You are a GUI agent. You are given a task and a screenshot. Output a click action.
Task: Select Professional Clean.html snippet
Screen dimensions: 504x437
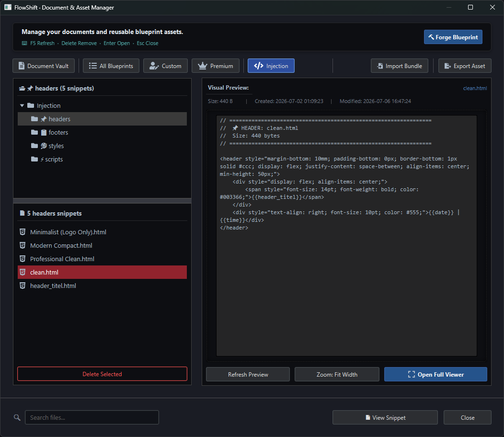102,259
